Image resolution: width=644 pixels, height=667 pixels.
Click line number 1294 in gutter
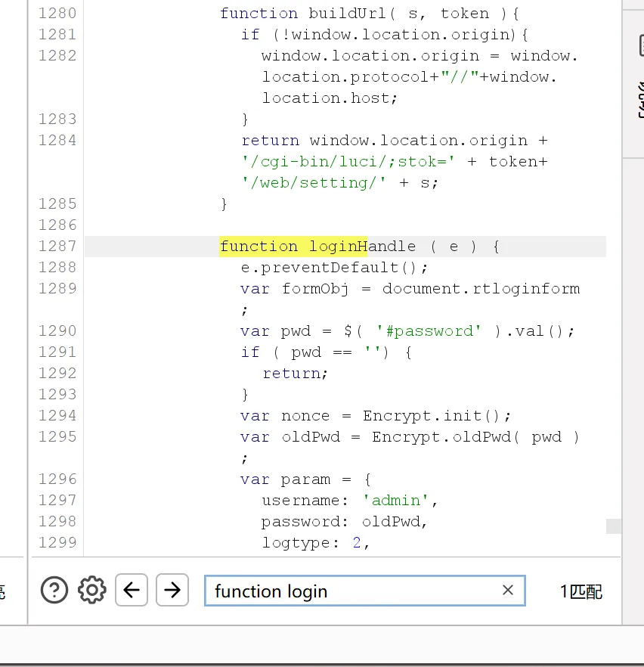[57, 415]
